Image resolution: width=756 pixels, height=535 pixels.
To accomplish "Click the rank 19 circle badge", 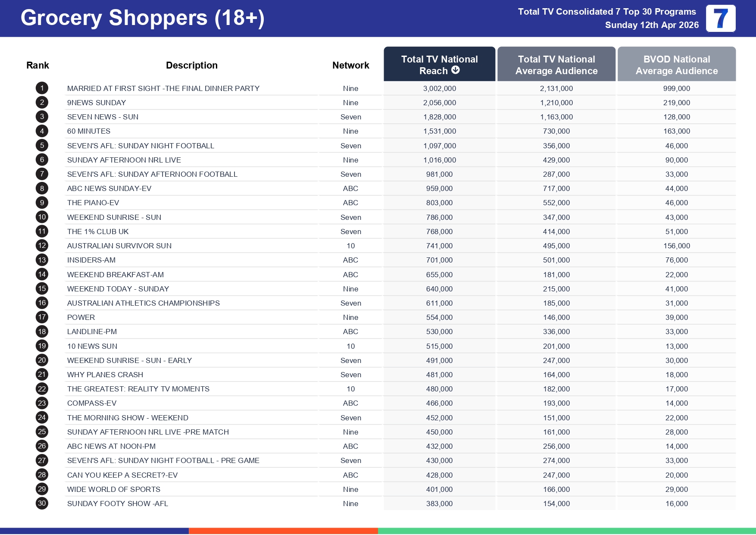I will tap(42, 346).
